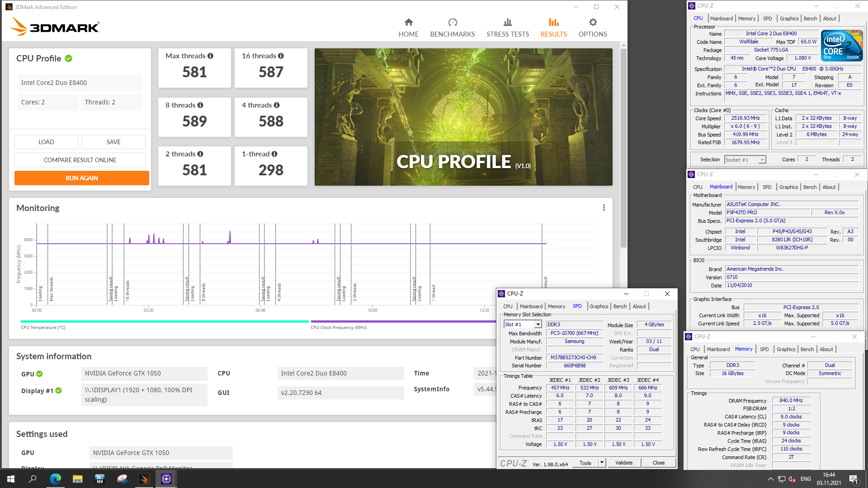The image size is (868, 488).
Task: Click the Display #1 green check icon
Action: [59, 390]
